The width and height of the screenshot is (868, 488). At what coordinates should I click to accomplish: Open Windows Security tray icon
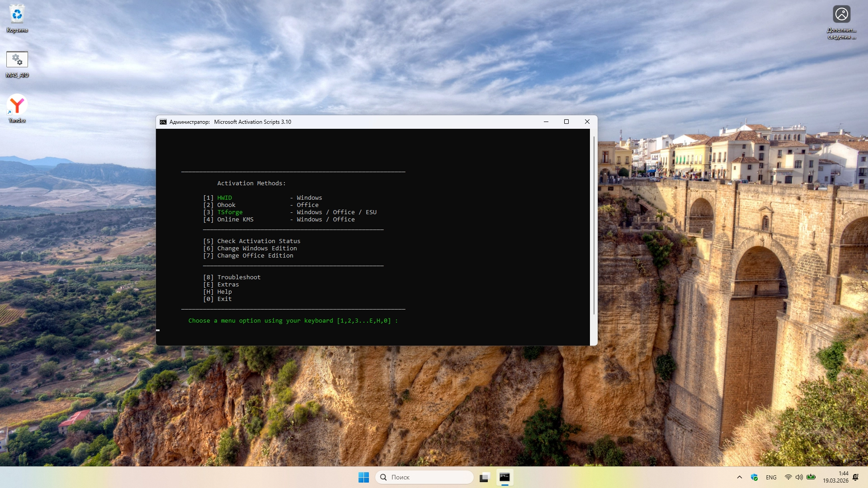pos(754,477)
